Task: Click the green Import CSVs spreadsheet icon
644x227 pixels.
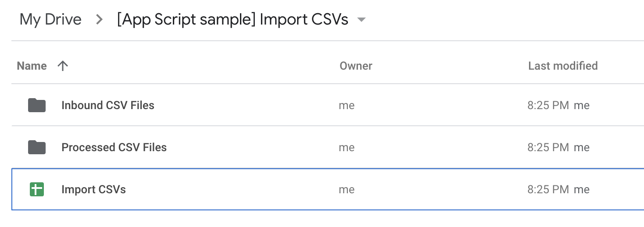Action: (x=37, y=189)
